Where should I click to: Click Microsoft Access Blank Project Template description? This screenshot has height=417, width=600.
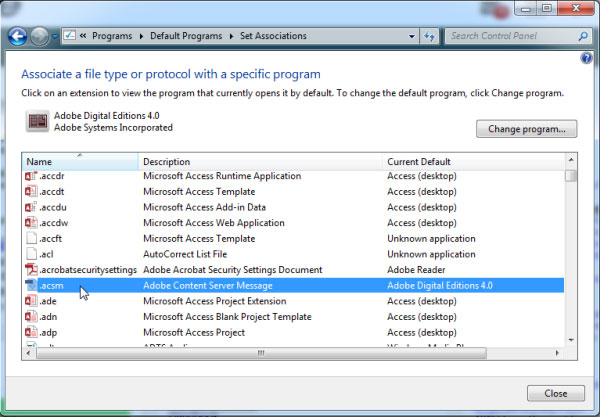[227, 317]
